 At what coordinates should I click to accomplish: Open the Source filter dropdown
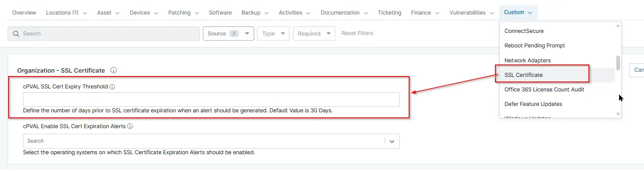[x=228, y=33]
